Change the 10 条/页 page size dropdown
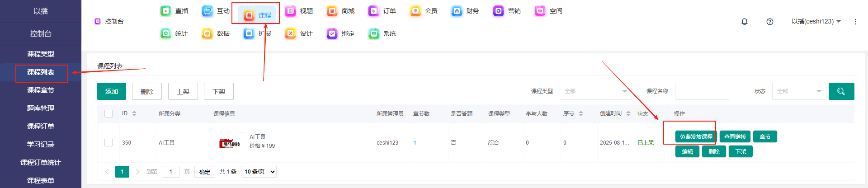868x188 pixels. pos(259,172)
